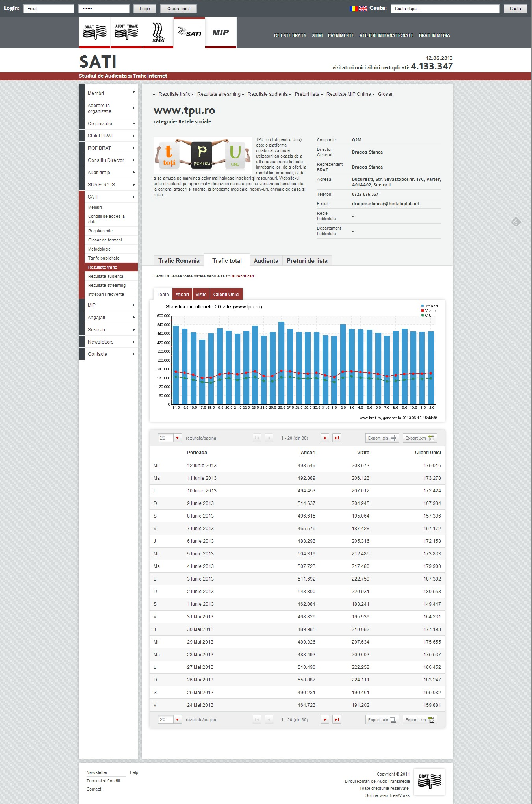The height and width of the screenshot is (804, 532).
Task: Go to previous page in top pager
Action: pos(269,438)
